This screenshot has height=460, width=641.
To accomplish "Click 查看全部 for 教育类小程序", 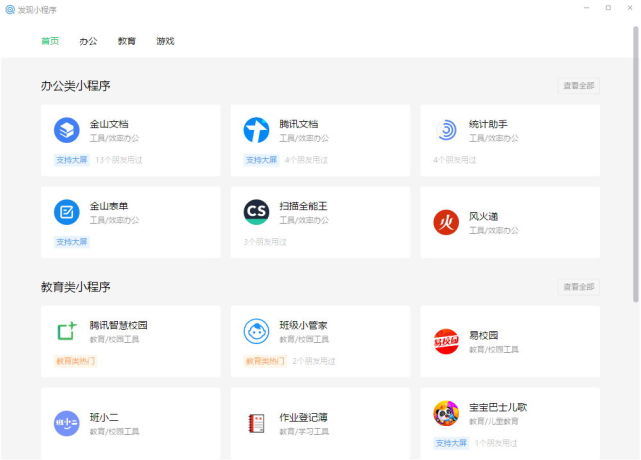I will coord(578,287).
